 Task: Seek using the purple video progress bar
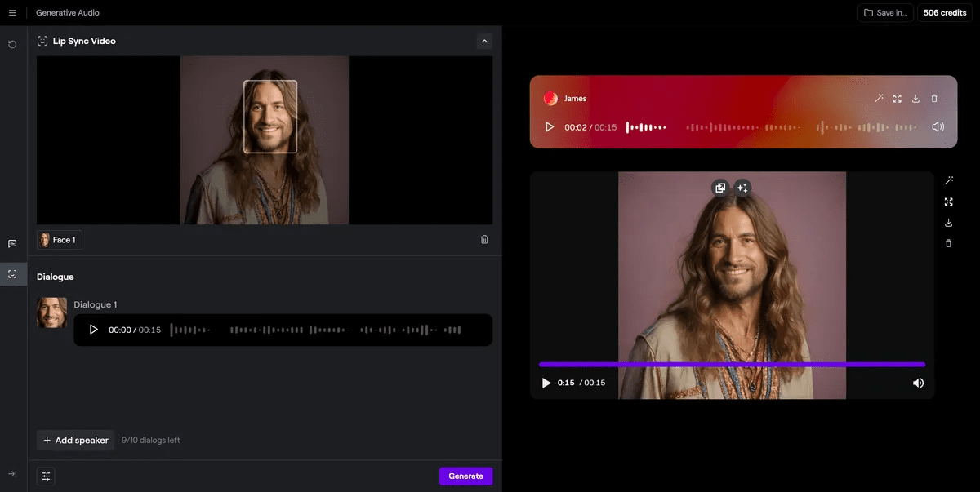click(732, 365)
